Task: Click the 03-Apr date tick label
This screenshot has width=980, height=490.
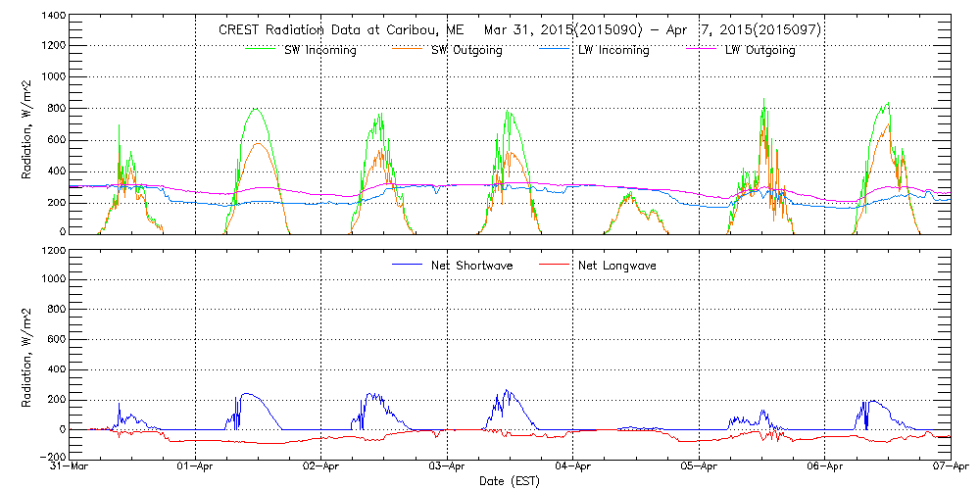Action: click(x=447, y=468)
